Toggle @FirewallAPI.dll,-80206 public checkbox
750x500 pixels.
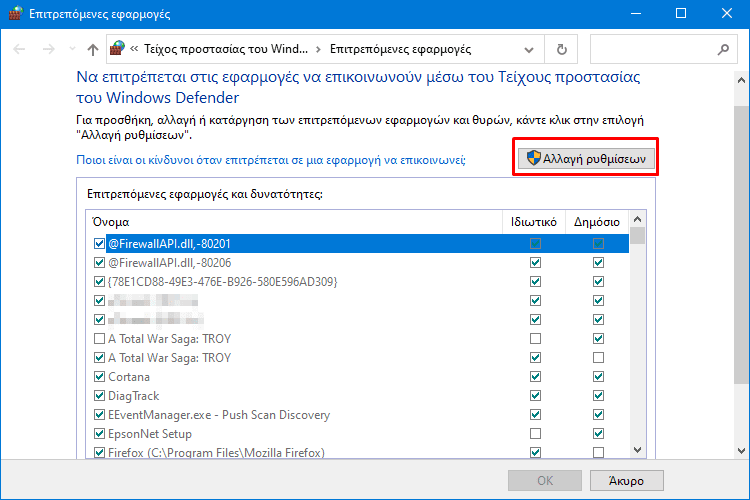[x=598, y=263]
